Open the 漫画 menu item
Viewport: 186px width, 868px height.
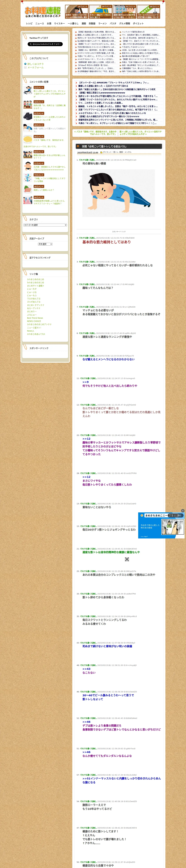[x=84, y=24]
